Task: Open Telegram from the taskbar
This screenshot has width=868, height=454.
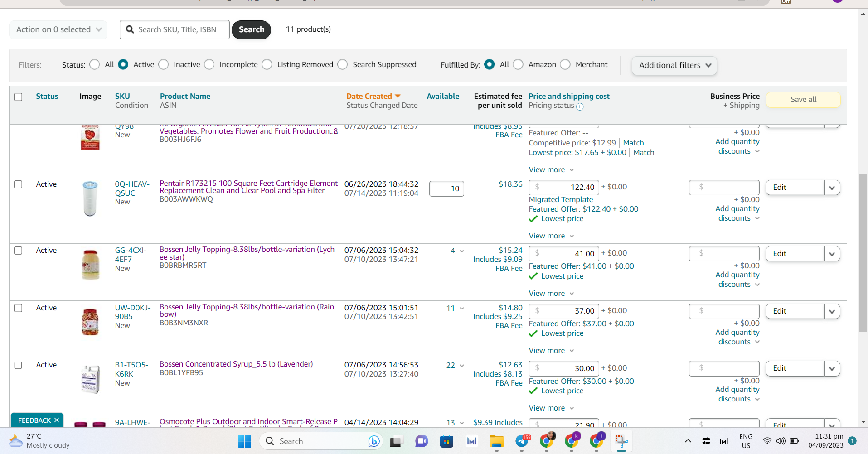Action: (522, 441)
